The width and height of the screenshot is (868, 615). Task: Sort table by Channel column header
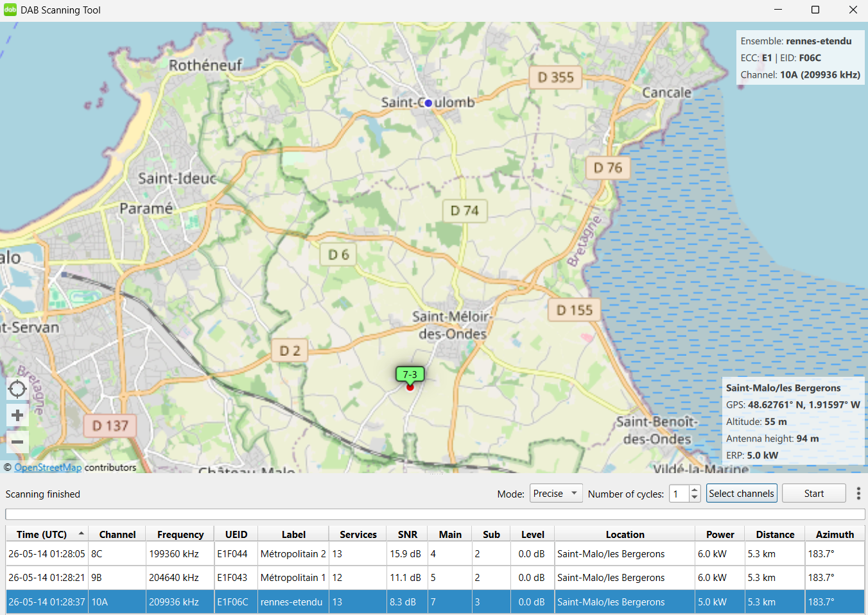pyautogui.click(x=117, y=534)
